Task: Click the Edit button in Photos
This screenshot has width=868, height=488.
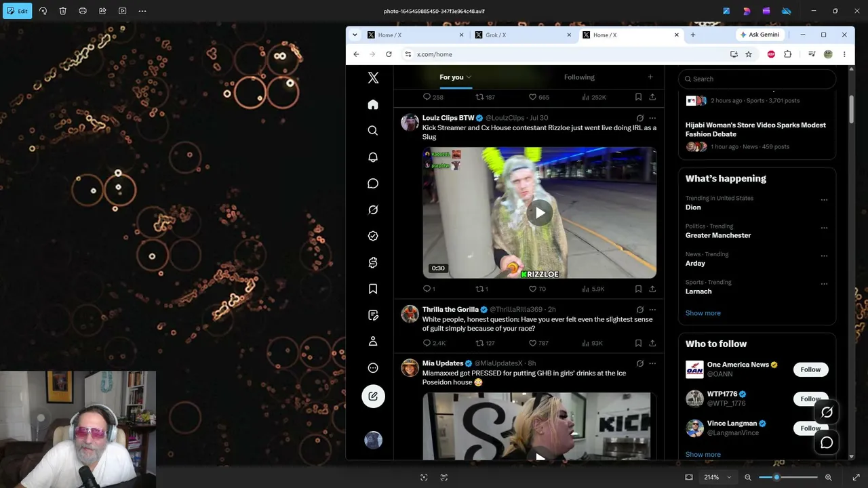Action: (x=17, y=11)
